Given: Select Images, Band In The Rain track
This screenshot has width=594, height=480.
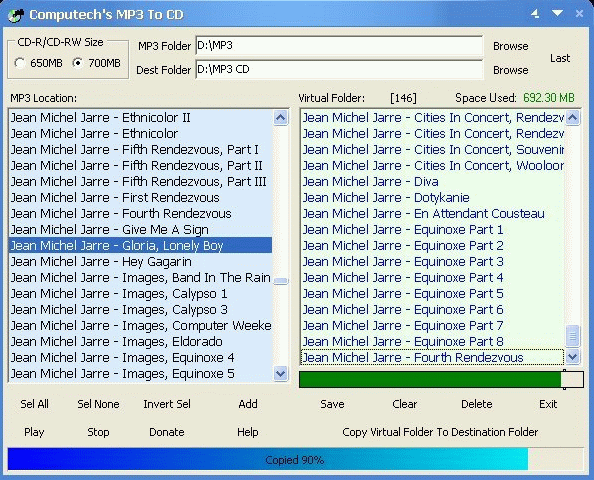Looking at the screenshot, I should click(140, 278).
